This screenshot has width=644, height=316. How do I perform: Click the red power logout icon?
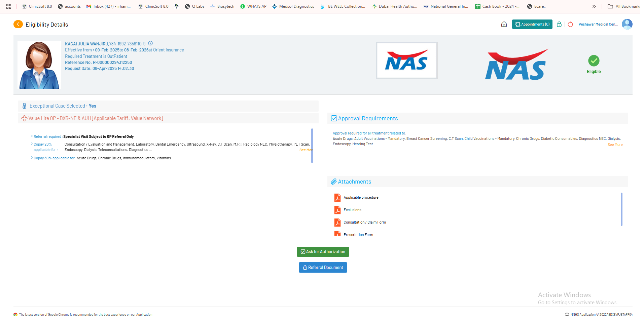click(570, 24)
